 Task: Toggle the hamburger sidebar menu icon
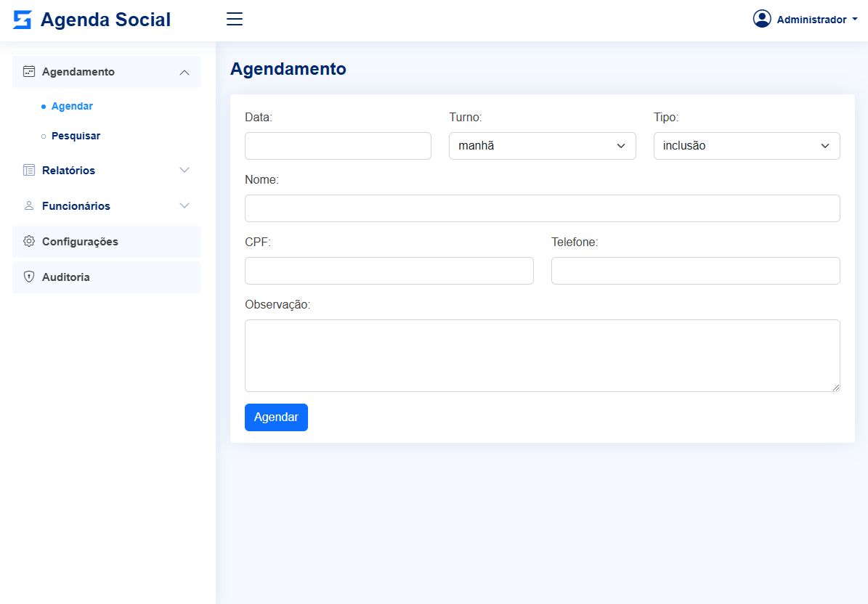tap(235, 20)
